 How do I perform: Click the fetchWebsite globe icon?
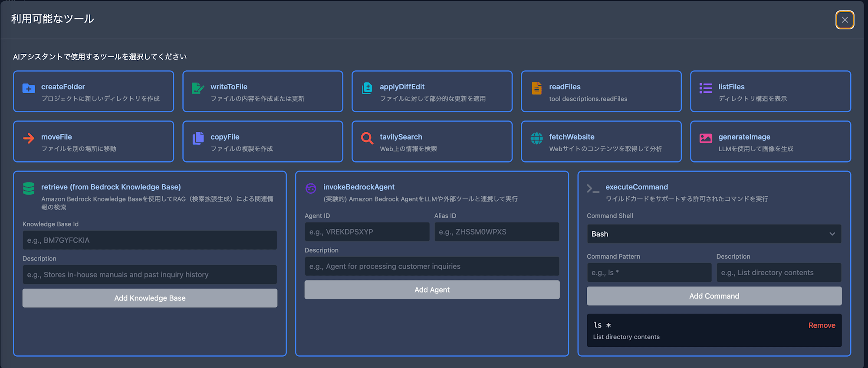537,138
